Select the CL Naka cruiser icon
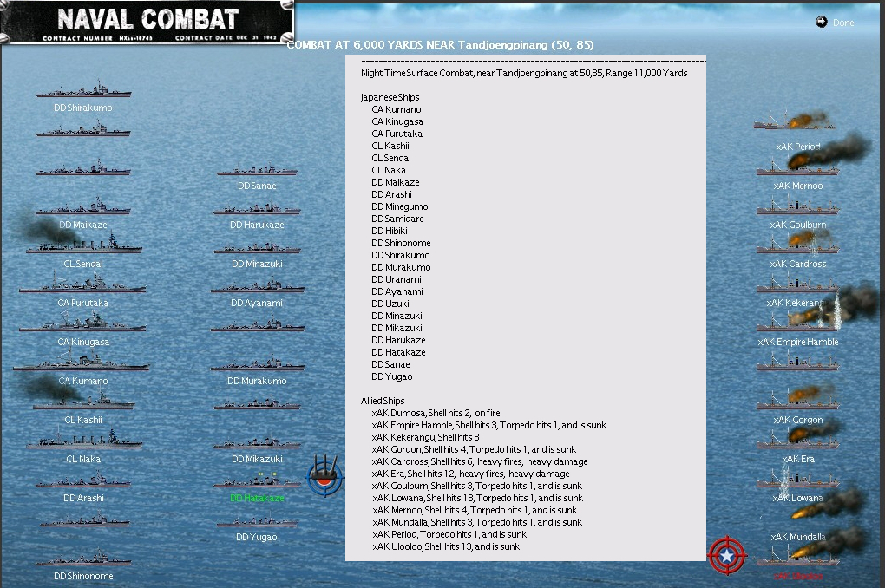Viewport: 885px width, 588px height. coord(83,439)
